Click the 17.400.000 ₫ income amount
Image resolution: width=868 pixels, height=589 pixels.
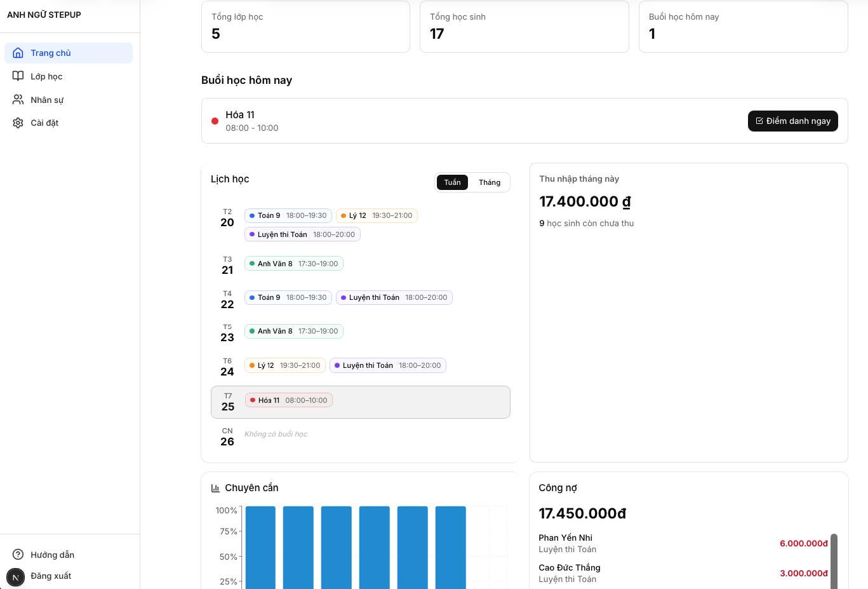point(585,201)
